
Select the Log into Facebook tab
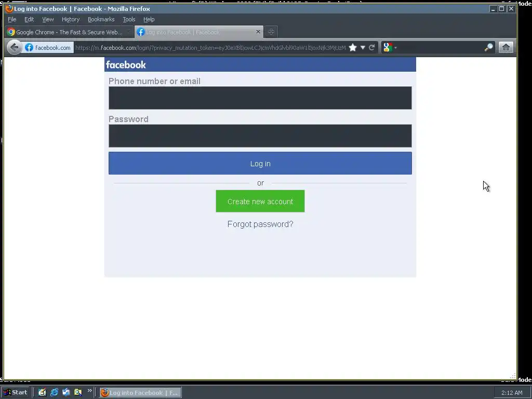click(x=199, y=32)
